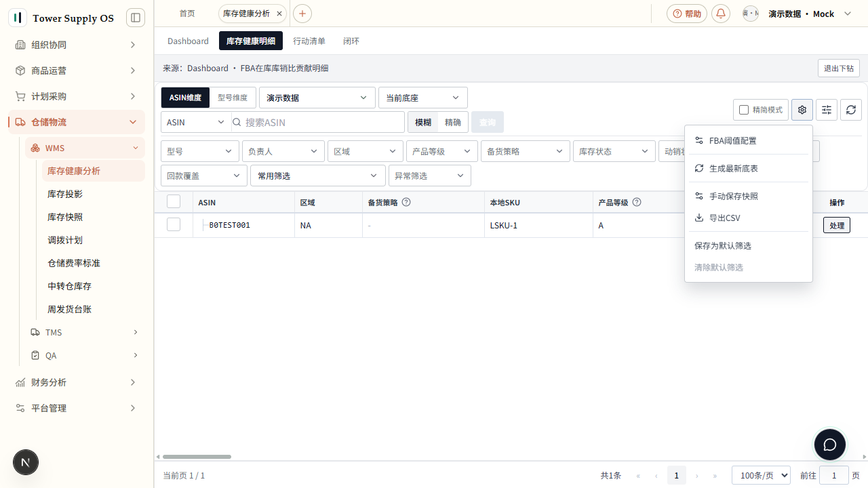Select 模糊 search mode
Viewport: 868px width, 488px height.
click(x=423, y=122)
